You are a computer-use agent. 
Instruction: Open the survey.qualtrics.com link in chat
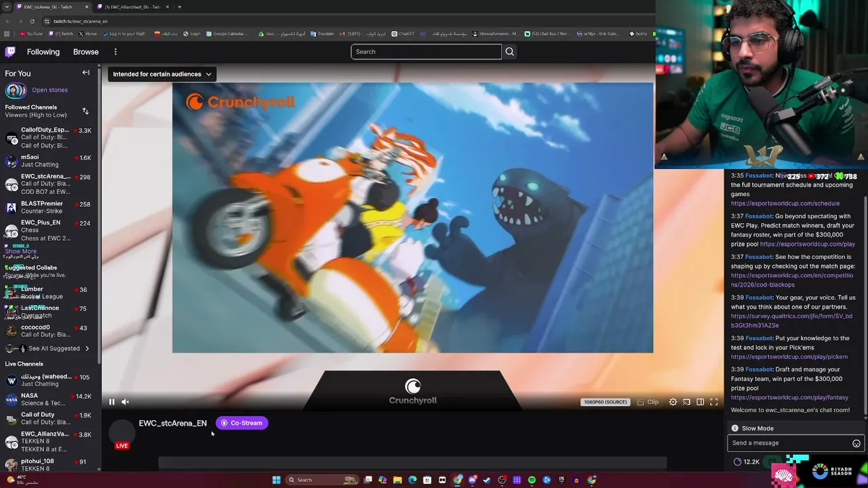pyautogui.click(x=792, y=321)
